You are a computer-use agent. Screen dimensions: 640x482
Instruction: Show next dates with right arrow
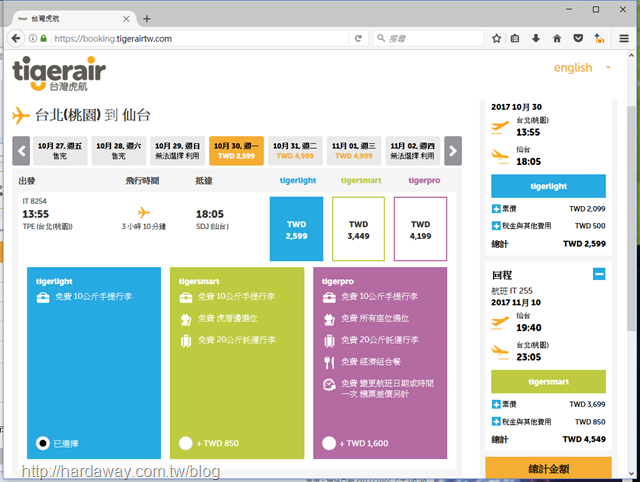click(453, 151)
